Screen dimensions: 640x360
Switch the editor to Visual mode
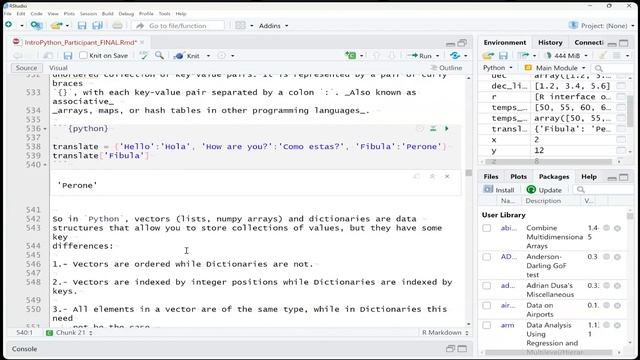click(58, 68)
